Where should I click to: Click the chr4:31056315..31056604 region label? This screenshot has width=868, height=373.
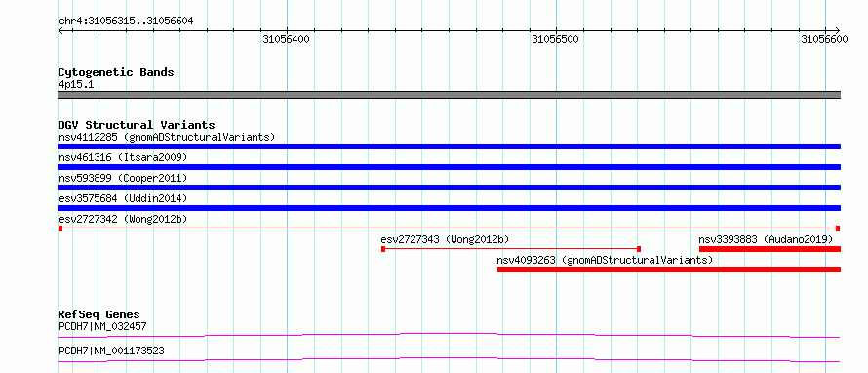tap(126, 21)
